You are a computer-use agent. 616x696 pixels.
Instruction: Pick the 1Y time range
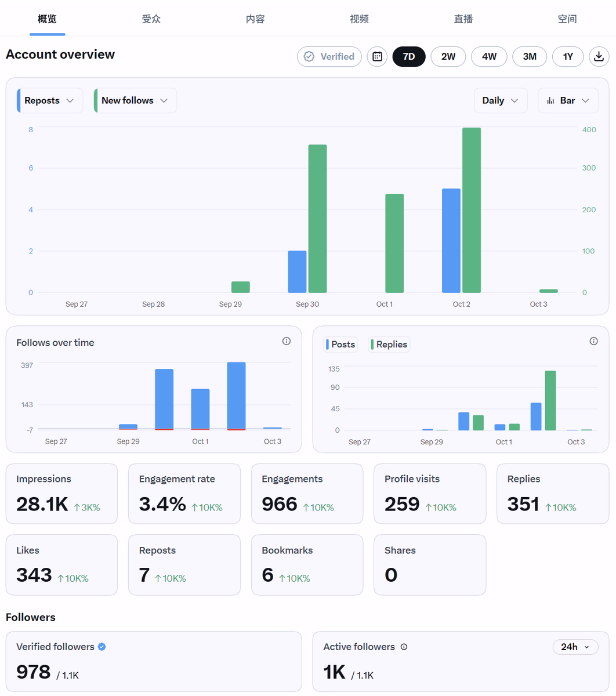(568, 56)
